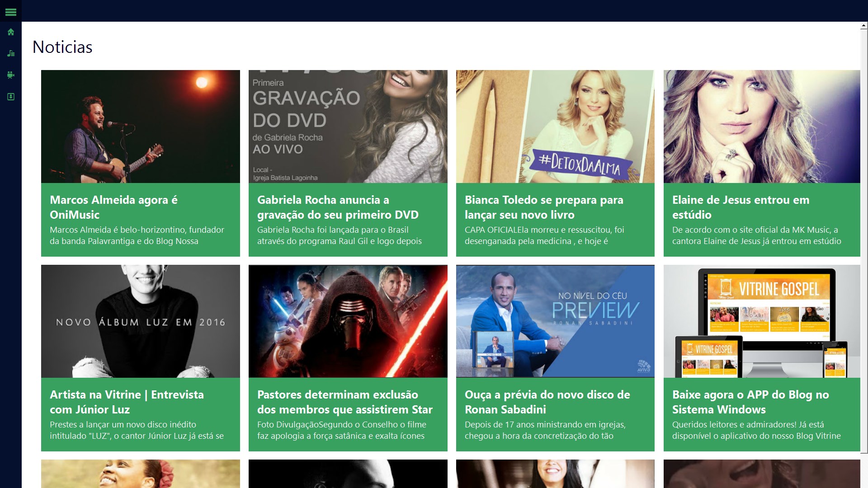
Task: Click the #DetoxDaAlma book cover thumbnail
Action: tap(555, 127)
